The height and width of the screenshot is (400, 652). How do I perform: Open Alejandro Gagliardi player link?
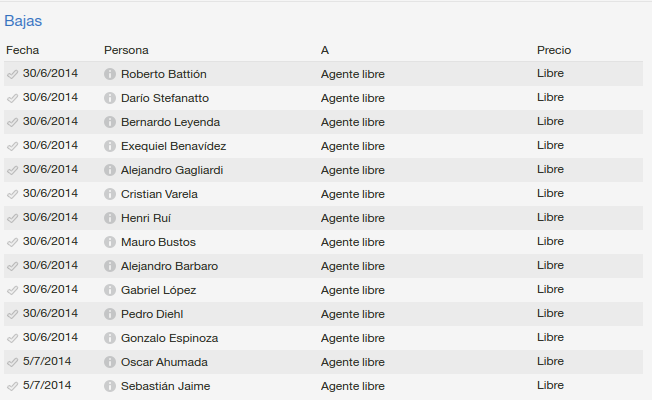pyautogui.click(x=172, y=170)
